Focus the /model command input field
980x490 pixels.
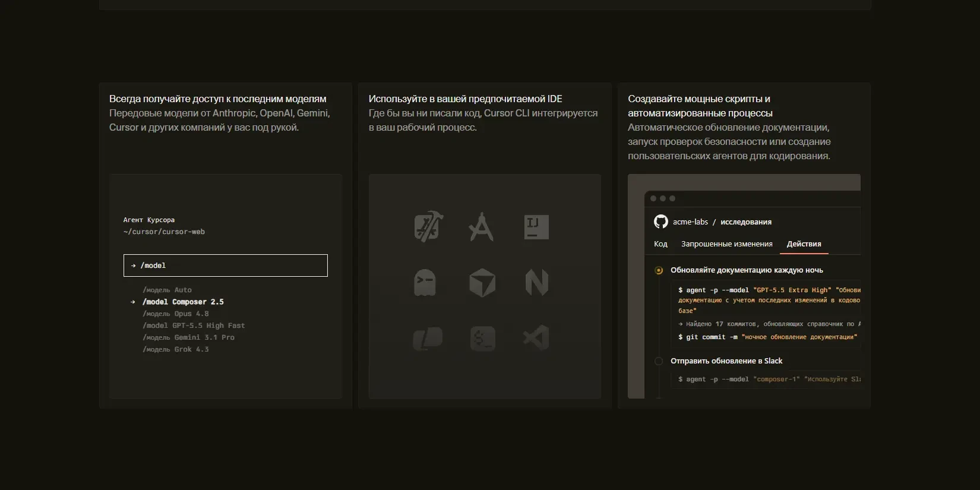click(226, 265)
